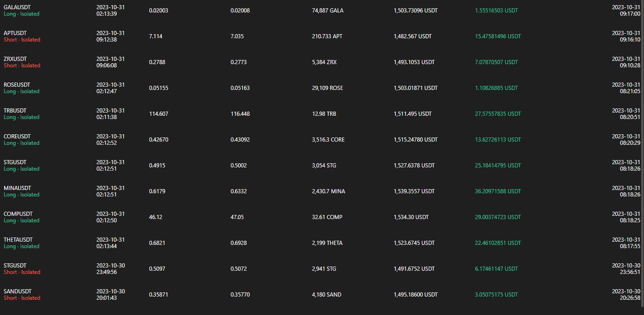
Task: Select the THETAUSDT symbol name
Action: point(18,239)
